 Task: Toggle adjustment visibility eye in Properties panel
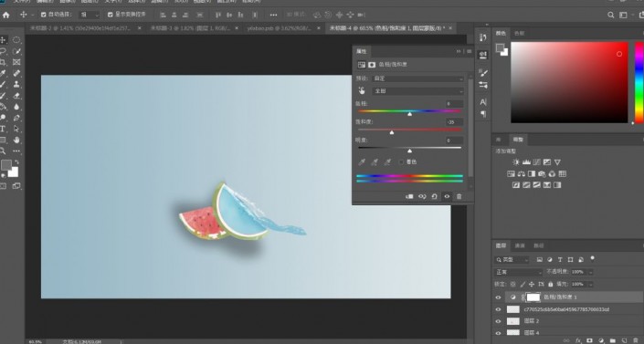447,196
